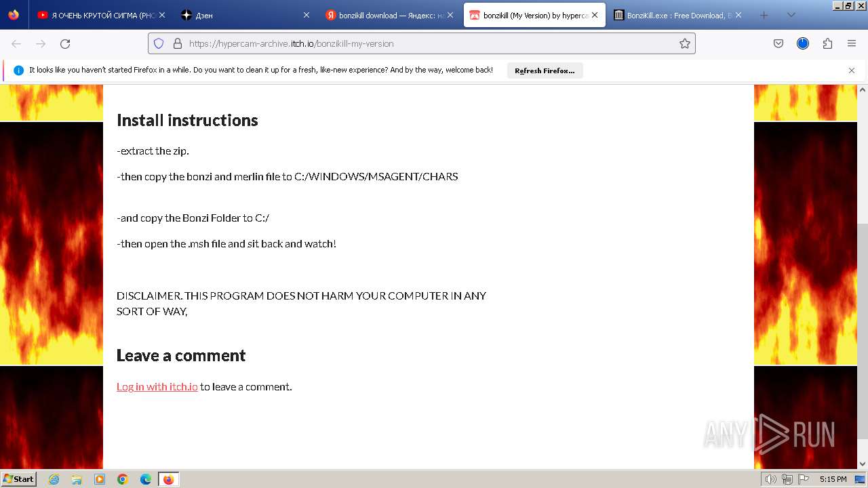Screen dimensions: 868x488
Task: Reload the current page
Action: click(x=65, y=43)
